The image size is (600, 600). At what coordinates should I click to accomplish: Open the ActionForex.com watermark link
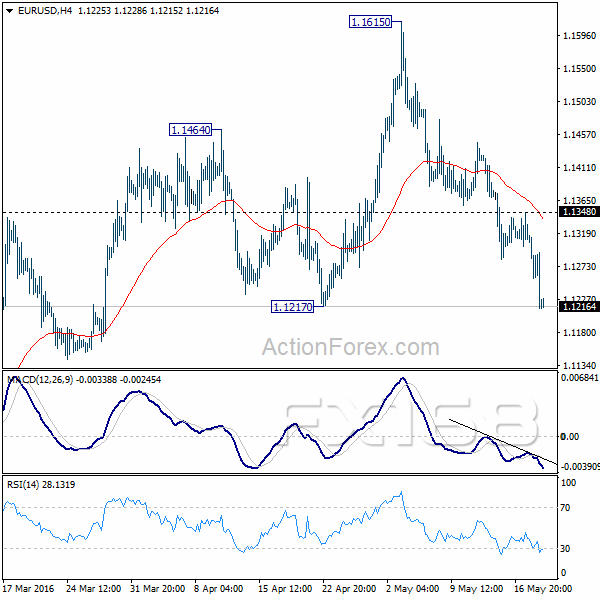(x=350, y=348)
